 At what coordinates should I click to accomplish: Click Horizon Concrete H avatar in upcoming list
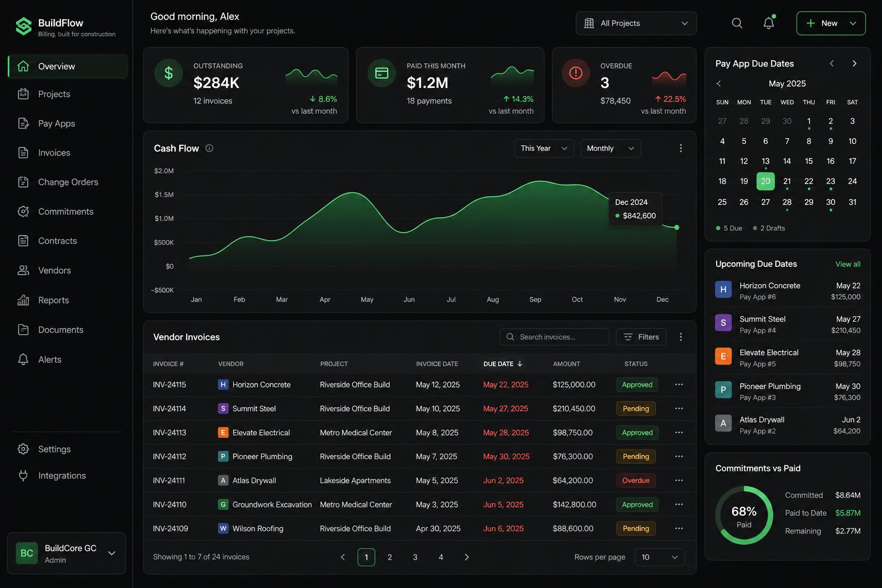(724, 289)
